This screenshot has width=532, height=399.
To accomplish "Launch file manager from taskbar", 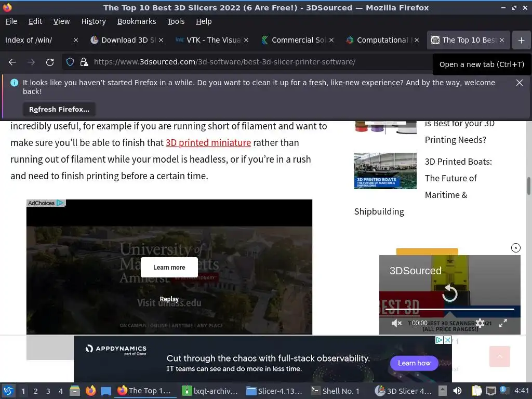I will tap(75, 391).
